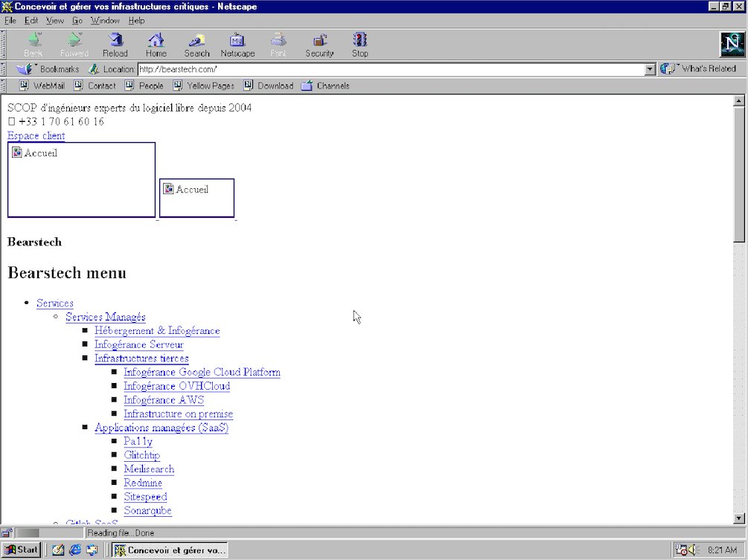Open Infogérance Google Cloud Platform link
Image resolution: width=748 pixels, height=560 pixels.
[202, 373]
